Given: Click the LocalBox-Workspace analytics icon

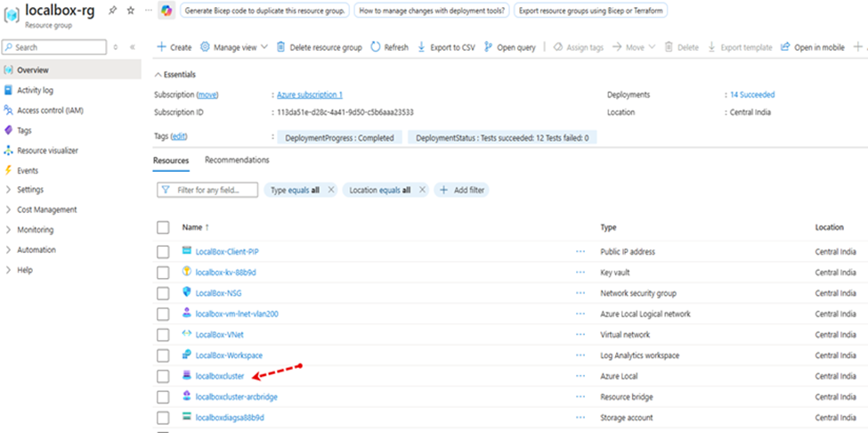Looking at the screenshot, I should pyautogui.click(x=187, y=355).
